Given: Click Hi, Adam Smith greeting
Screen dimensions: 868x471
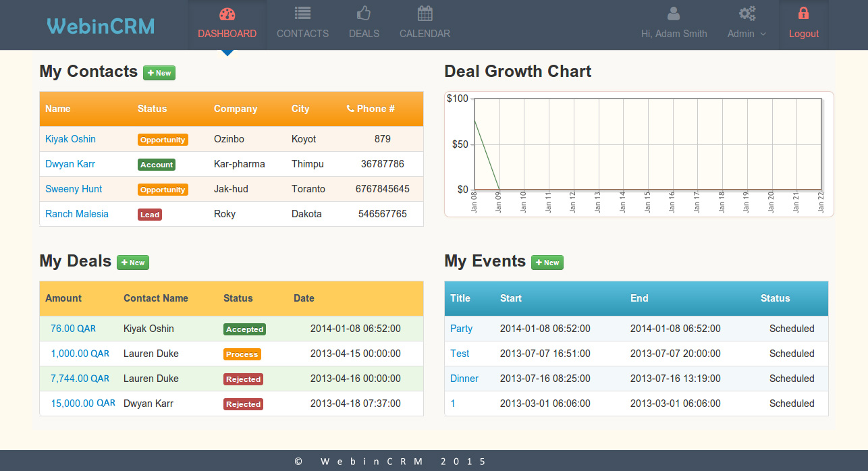Looking at the screenshot, I should [674, 34].
